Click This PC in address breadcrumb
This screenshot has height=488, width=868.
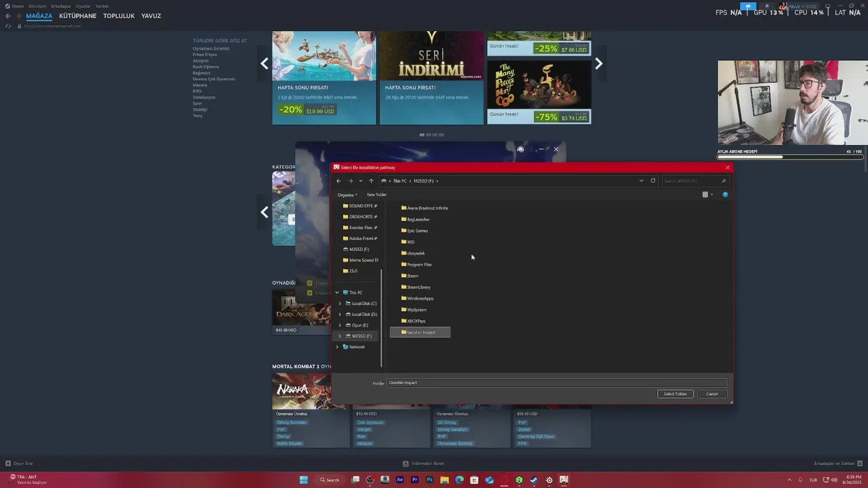400,181
